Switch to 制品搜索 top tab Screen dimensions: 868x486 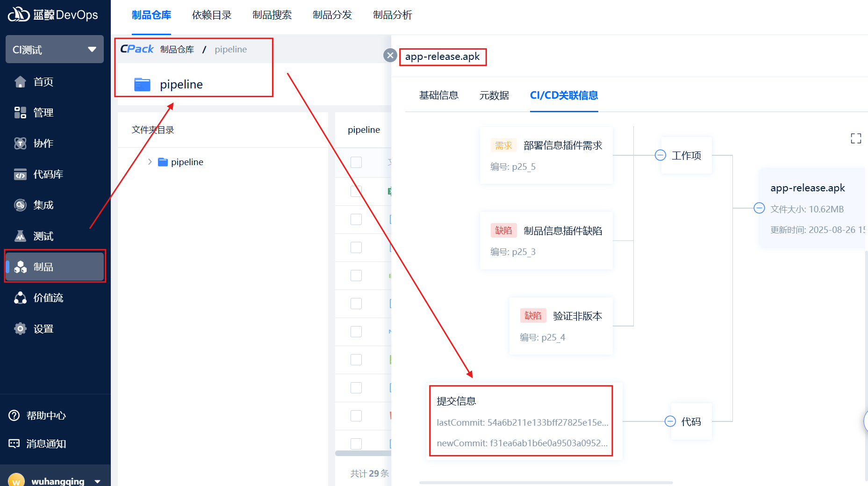click(272, 15)
